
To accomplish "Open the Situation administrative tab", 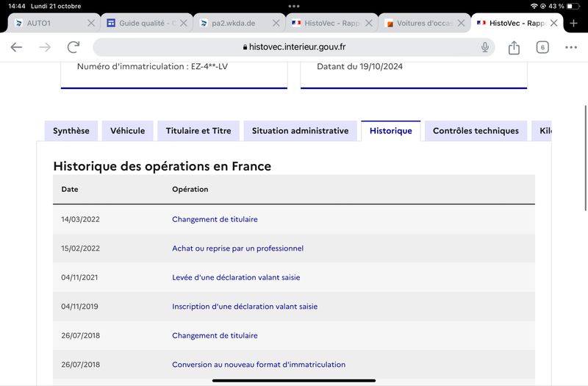I will [x=300, y=131].
